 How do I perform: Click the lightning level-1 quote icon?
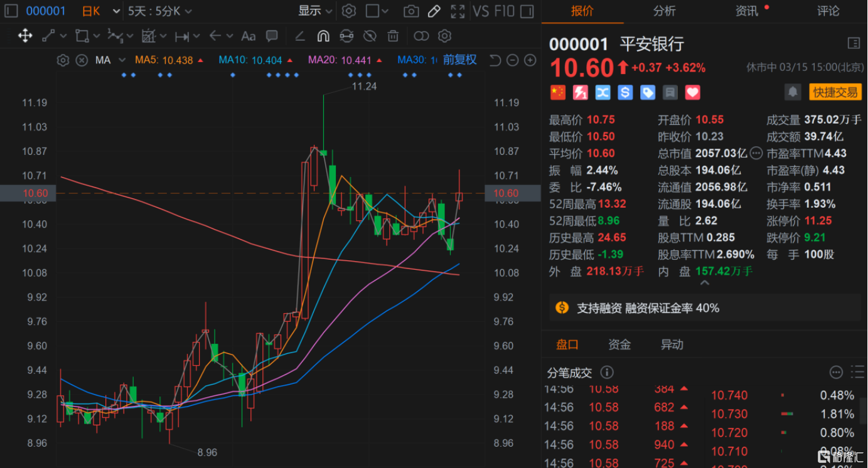[580, 93]
